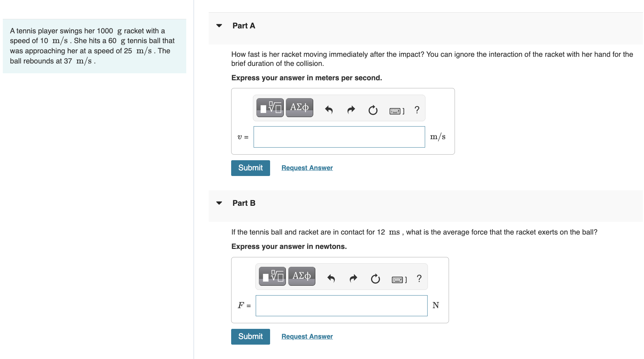Focus the velocity v answer box
Screen dimensions: 644x359
click(x=339, y=137)
